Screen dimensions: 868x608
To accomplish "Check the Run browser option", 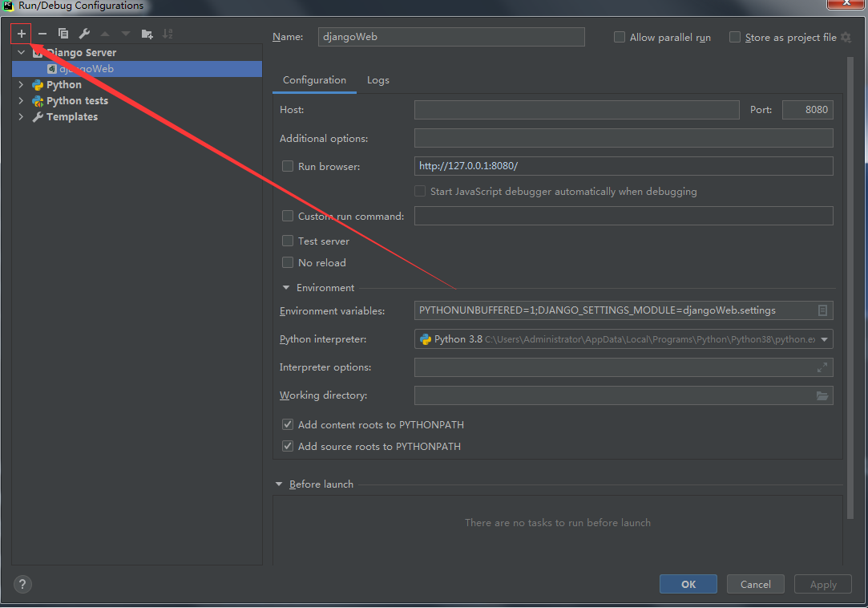I will coord(287,166).
